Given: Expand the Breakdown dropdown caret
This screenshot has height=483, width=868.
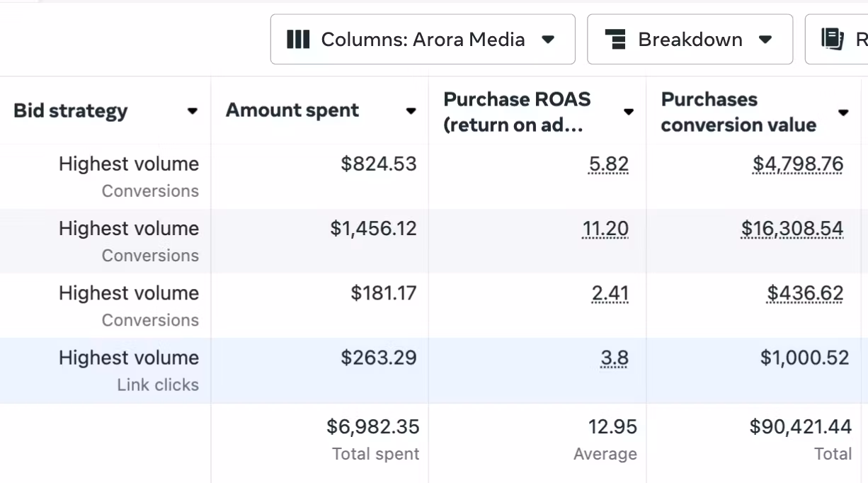Looking at the screenshot, I should pyautogui.click(x=765, y=40).
